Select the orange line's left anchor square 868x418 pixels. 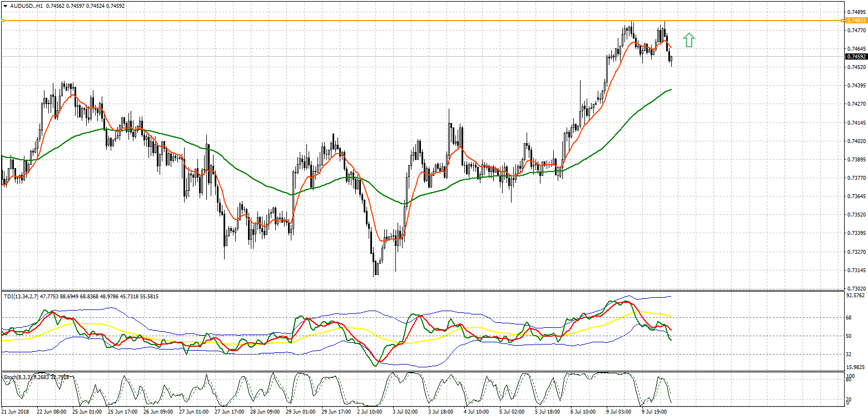point(3,21)
